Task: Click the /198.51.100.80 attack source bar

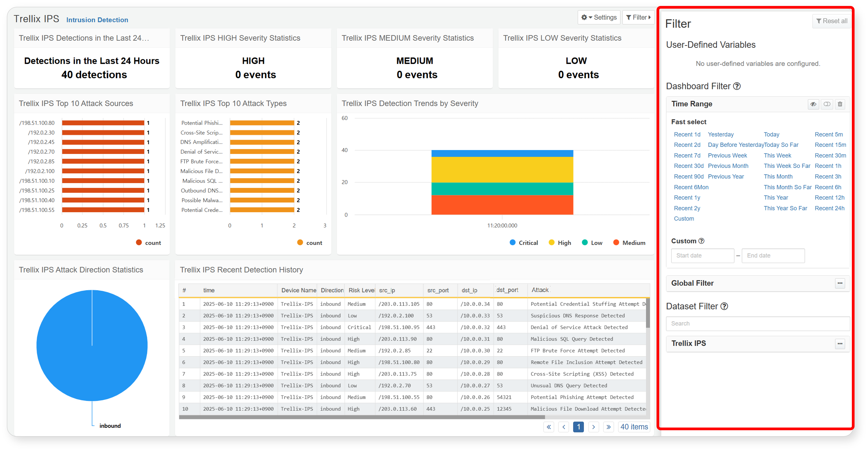Action: 103,123
